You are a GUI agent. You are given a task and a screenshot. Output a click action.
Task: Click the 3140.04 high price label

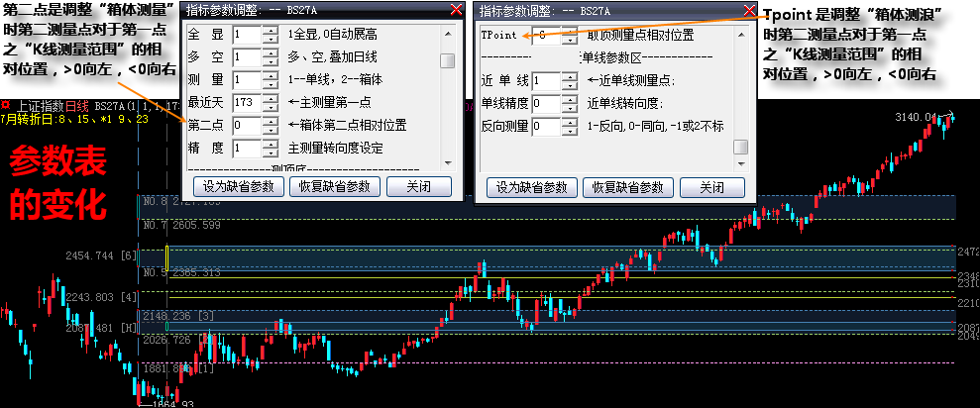pyautogui.click(x=916, y=117)
